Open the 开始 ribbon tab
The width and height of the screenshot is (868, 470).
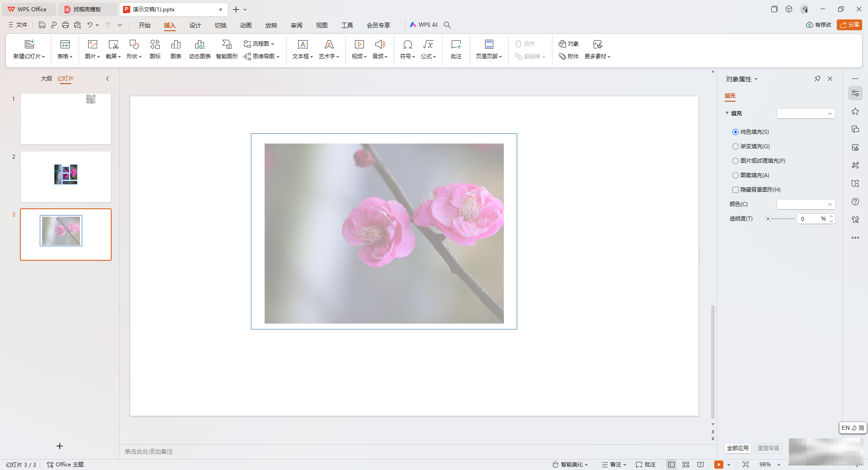[145, 25]
